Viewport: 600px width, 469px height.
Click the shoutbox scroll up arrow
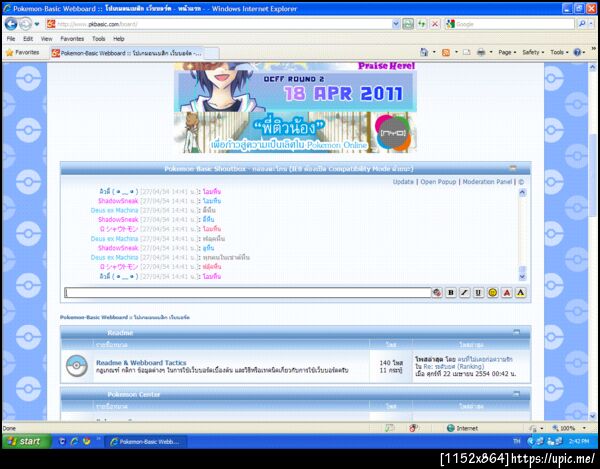tap(522, 193)
